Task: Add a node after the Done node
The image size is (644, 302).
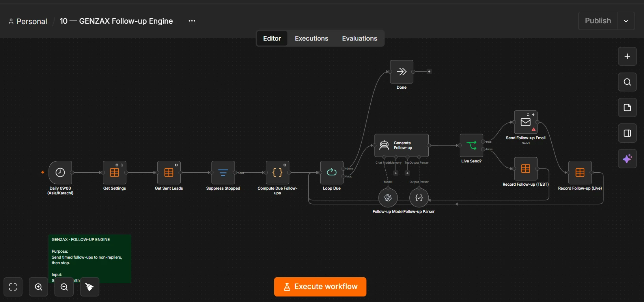Action: pos(429,72)
